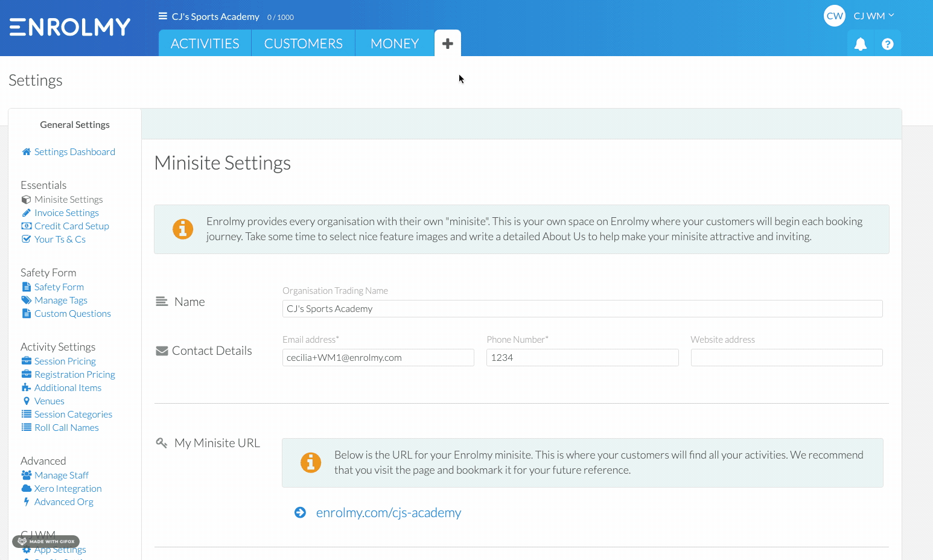Click the list icon beside Session Categories

26,415
